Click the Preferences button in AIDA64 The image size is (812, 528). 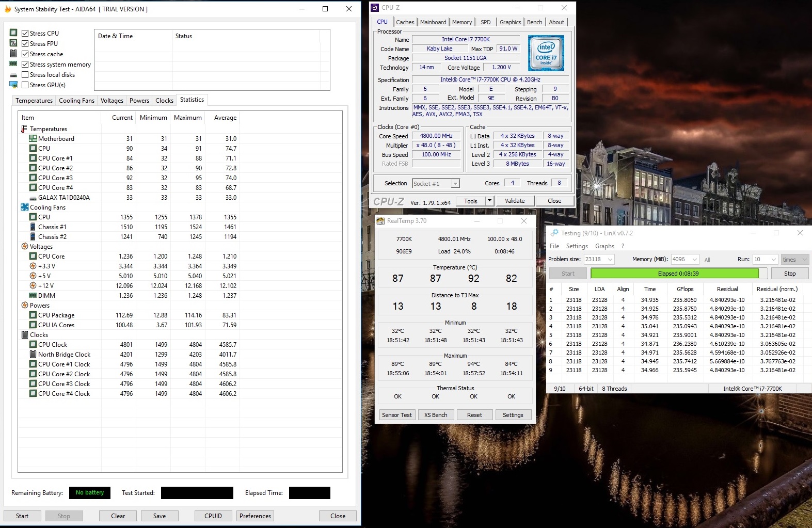click(x=255, y=516)
